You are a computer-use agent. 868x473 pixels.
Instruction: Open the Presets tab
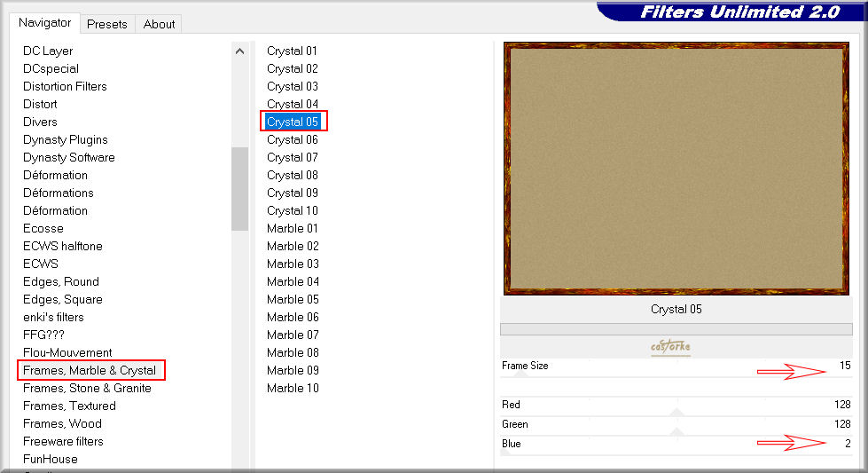[x=107, y=24]
